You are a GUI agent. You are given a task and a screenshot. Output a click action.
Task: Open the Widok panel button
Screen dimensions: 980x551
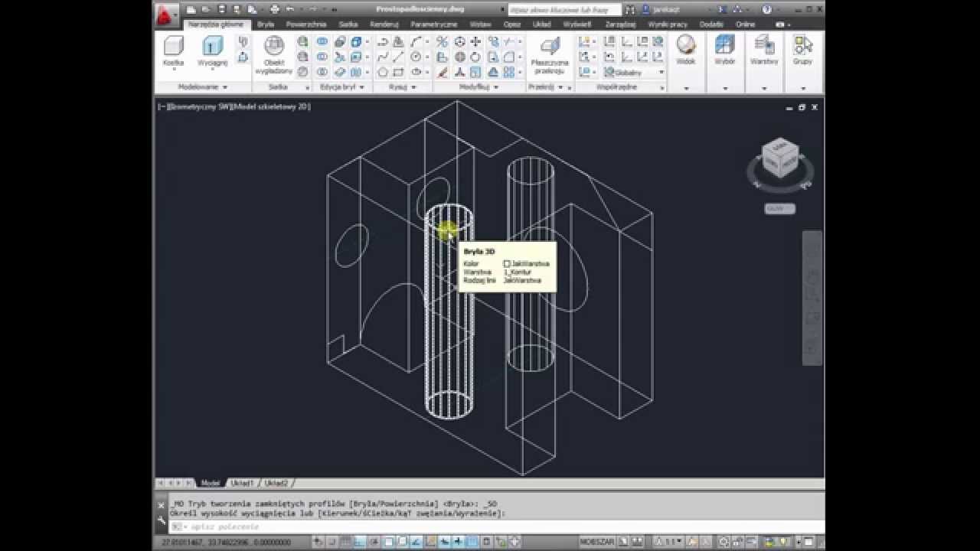coord(686,51)
